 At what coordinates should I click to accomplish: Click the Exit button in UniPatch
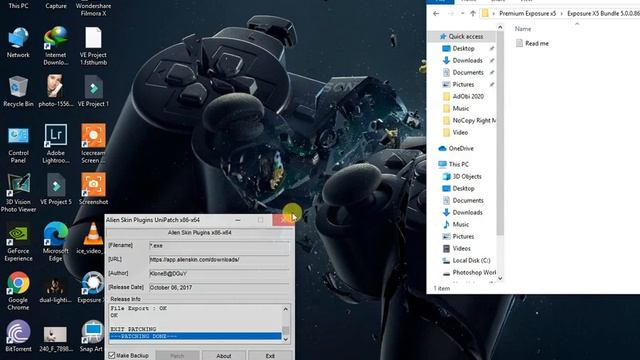pyautogui.click(x=270, y=356)
